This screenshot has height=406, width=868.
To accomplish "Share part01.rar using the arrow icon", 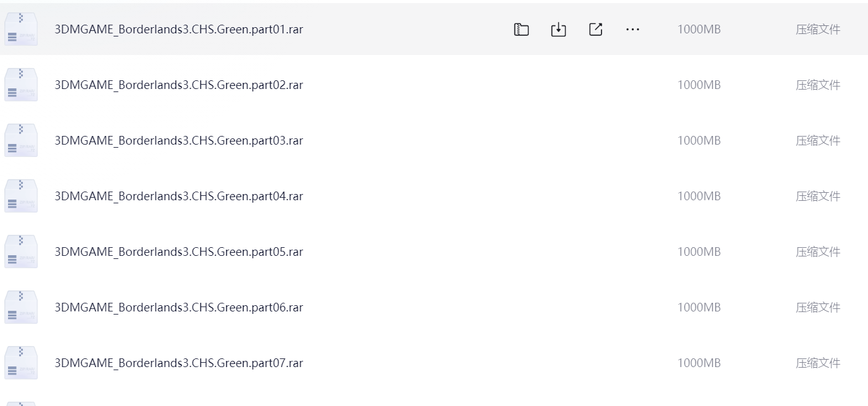I will coord(595,30).
